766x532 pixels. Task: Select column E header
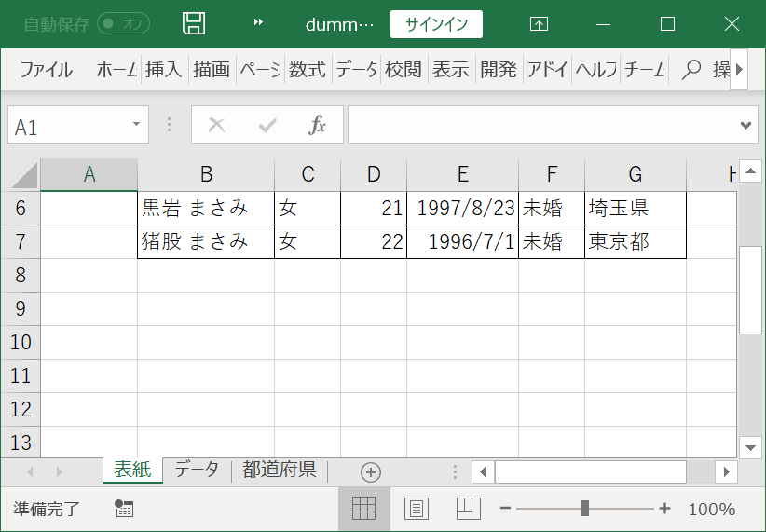tap(462, 174)
